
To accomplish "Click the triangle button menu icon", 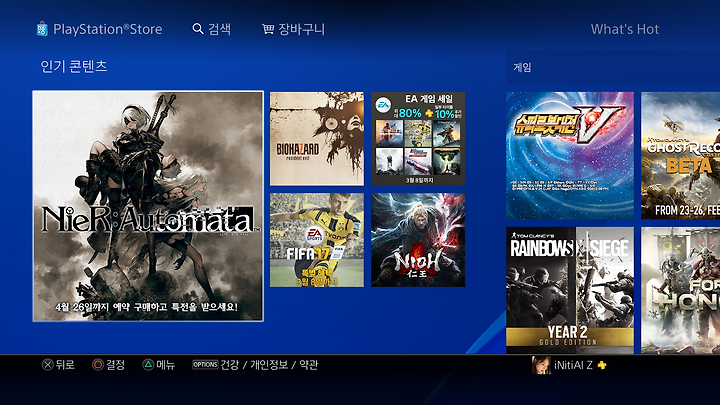I will (x=148, y=365).
